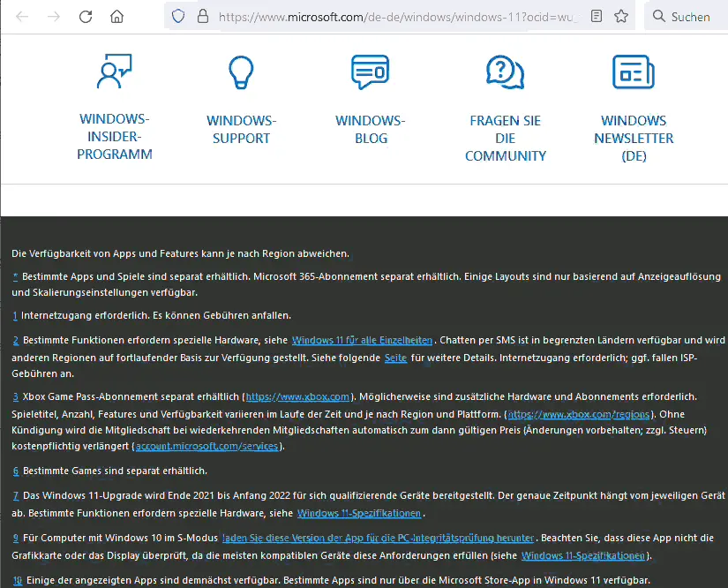Click the browser back arrow button
This screenshot has width=728, height=588.
click(23, 17)
